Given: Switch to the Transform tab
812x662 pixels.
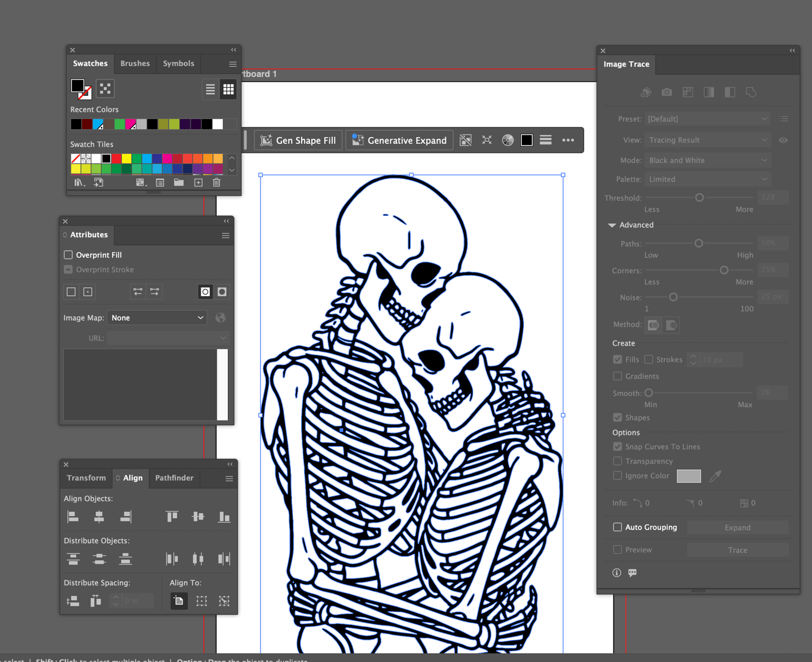Looking at the screenshot, I should click(x=86, y=478).
